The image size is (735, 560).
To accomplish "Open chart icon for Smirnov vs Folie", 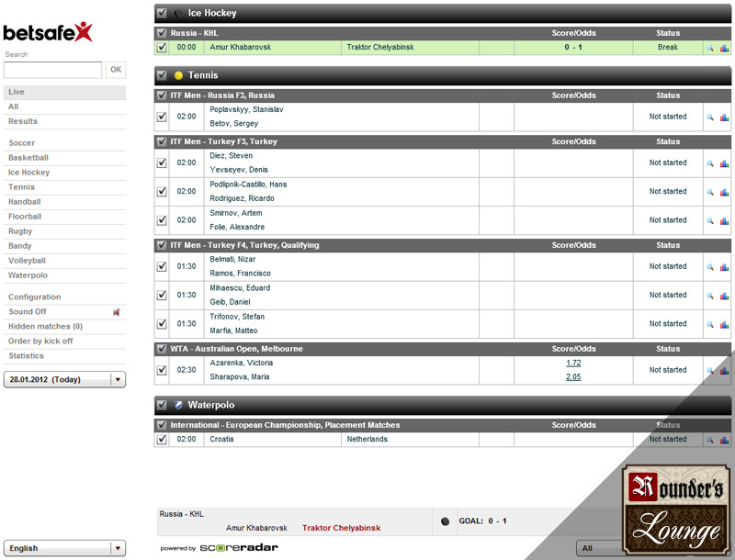I will click(724, 220).
